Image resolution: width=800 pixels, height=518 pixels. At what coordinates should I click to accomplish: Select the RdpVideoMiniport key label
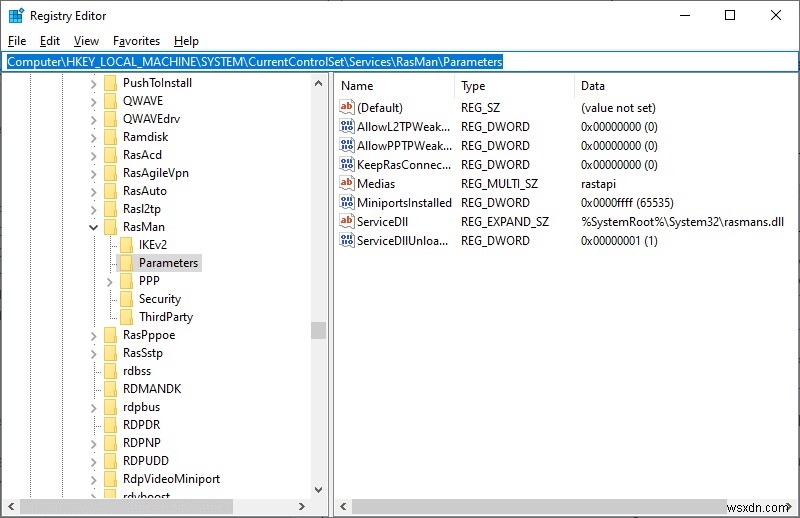point(171,479)
